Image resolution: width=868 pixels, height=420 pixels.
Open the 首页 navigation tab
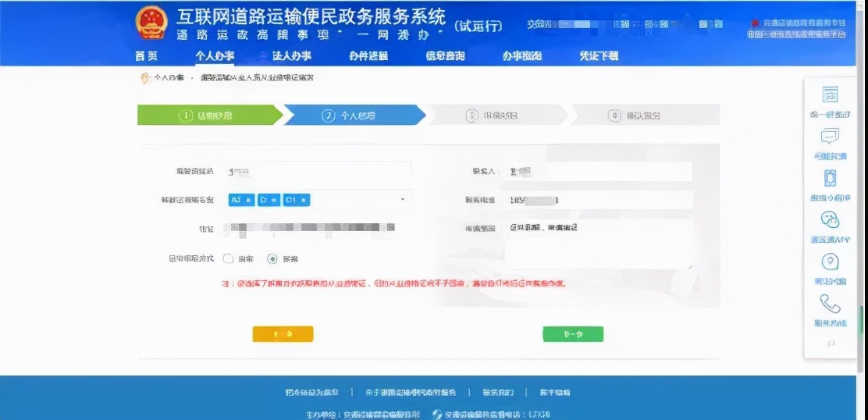(x=146, y=56)
